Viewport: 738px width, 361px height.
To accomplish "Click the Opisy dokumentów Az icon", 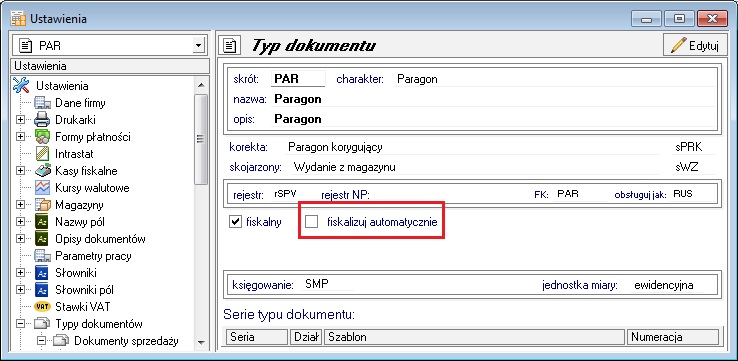I will pos(42,239).
